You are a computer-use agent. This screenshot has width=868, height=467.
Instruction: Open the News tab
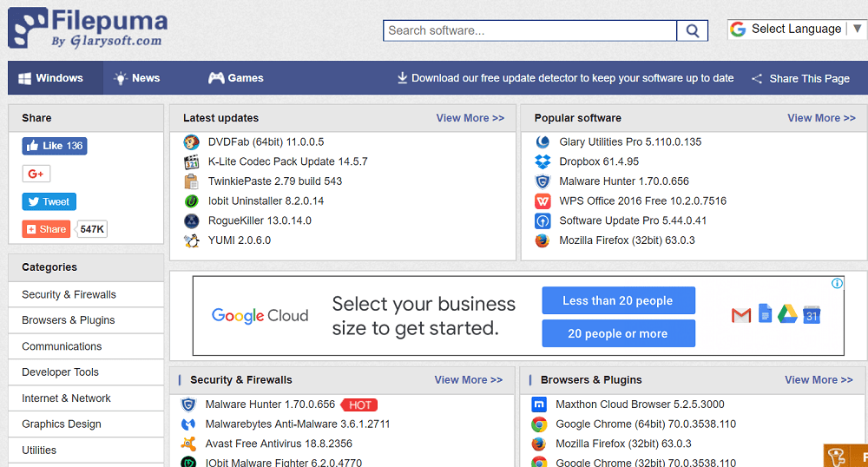(x=137, y=78)
